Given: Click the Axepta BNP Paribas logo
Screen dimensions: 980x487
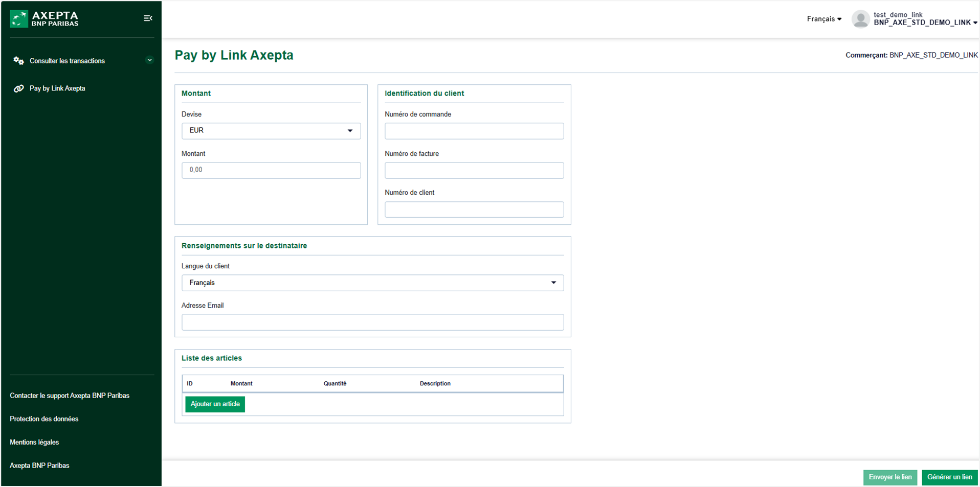Looking at the screenshot, I should pyautogui.click(x=44, y=19).
